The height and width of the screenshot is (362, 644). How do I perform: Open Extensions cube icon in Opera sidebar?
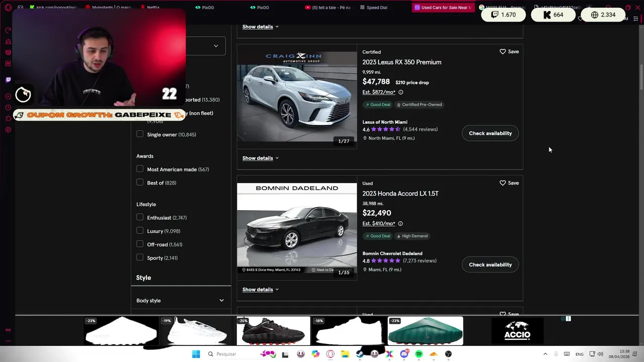pos(8,119)
